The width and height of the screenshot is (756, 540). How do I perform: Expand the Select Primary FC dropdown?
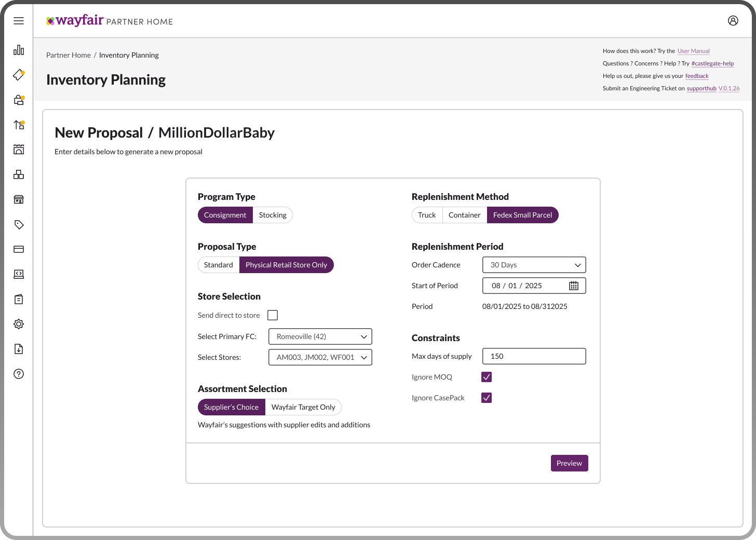pos(320,336)
